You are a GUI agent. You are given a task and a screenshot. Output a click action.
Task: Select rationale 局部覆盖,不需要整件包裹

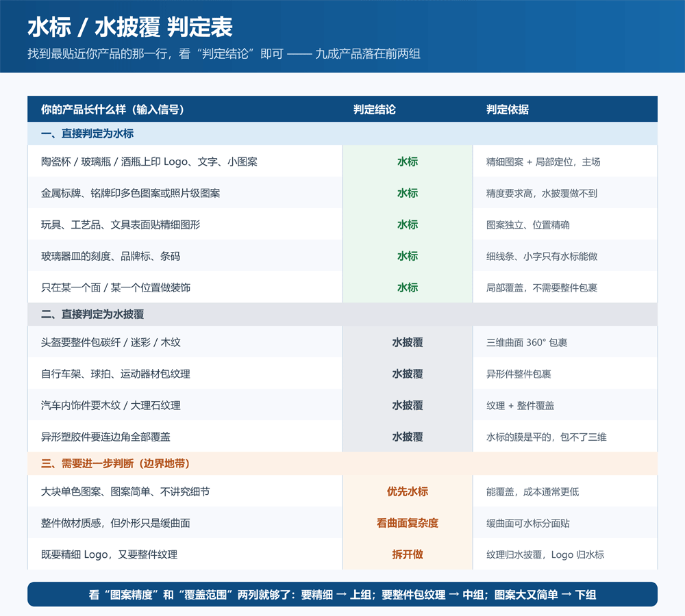pos(542,287)
